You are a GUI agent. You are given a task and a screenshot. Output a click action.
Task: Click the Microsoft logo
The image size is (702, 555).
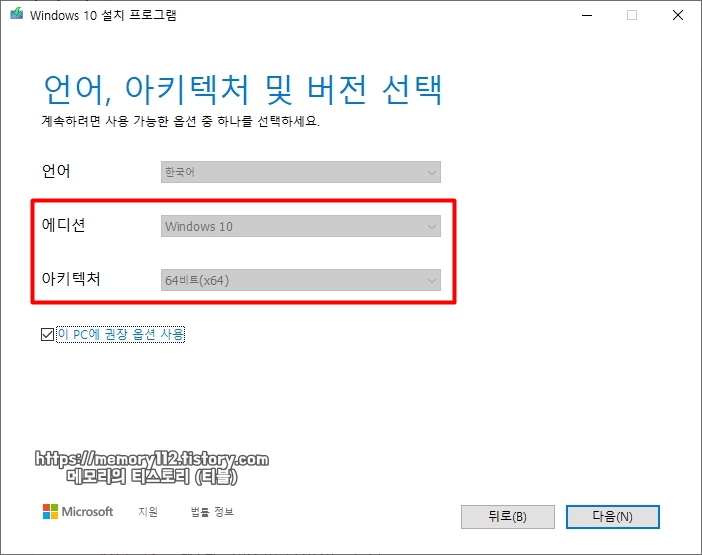78,512
